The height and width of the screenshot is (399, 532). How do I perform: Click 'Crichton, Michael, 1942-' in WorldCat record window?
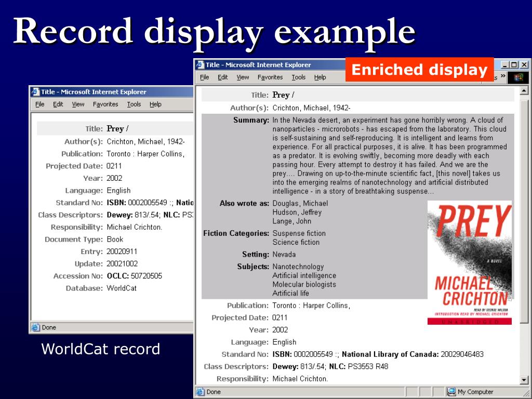point(146,141)
